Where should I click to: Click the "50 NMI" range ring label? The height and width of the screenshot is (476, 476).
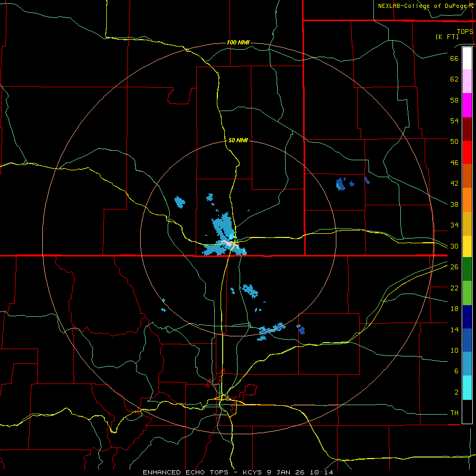pyautogui.click(x=238, y=140)
